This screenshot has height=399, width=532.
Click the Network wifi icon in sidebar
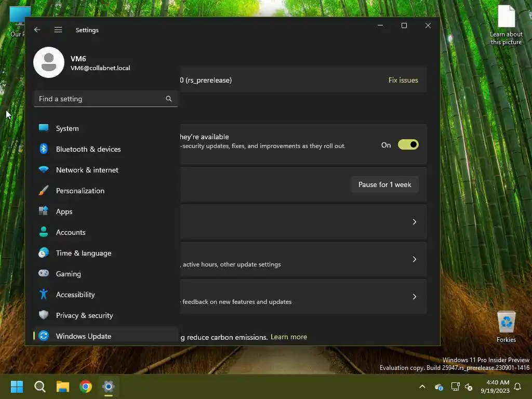coord(44,169)
